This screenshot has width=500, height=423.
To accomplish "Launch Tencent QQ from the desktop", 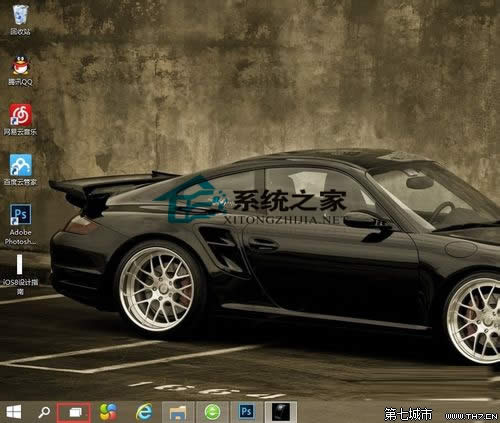I will click(x=20, y=71).
